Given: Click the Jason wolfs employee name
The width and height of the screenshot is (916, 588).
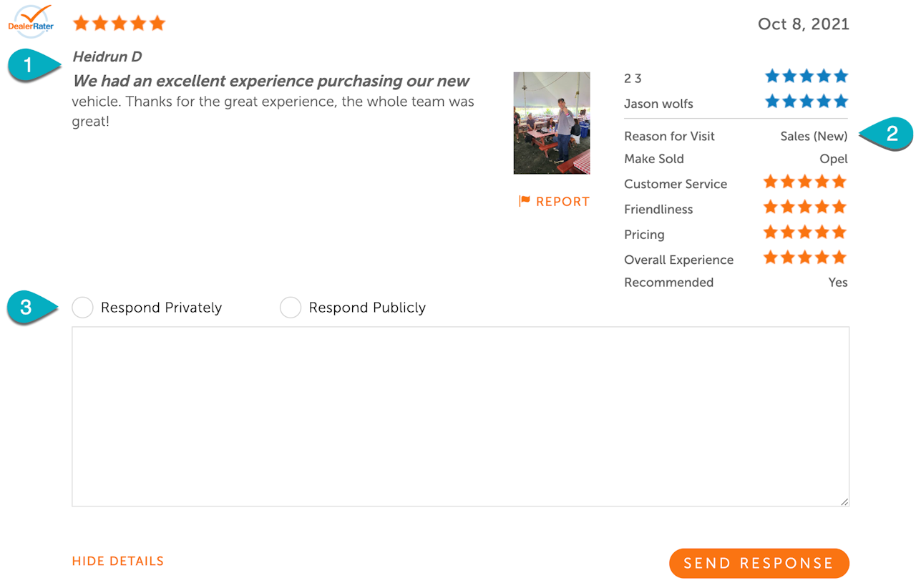Looking at the screenshot, I should [x=658, y=104].
